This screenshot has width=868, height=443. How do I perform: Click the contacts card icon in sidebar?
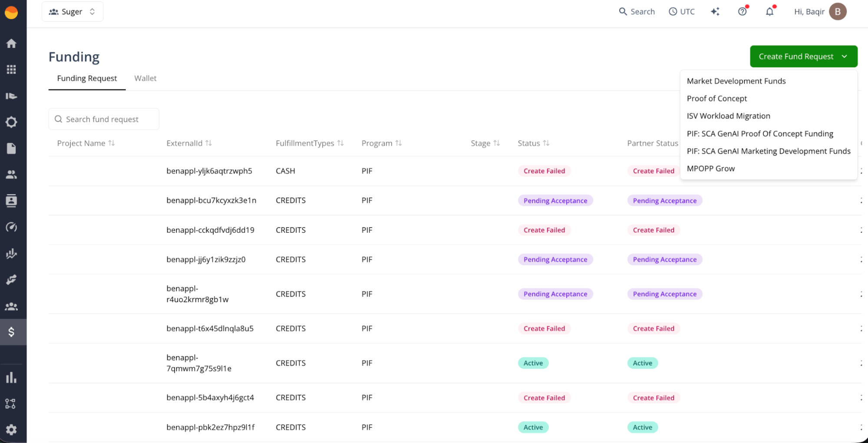pyautogui.click(x=11, y=201)
